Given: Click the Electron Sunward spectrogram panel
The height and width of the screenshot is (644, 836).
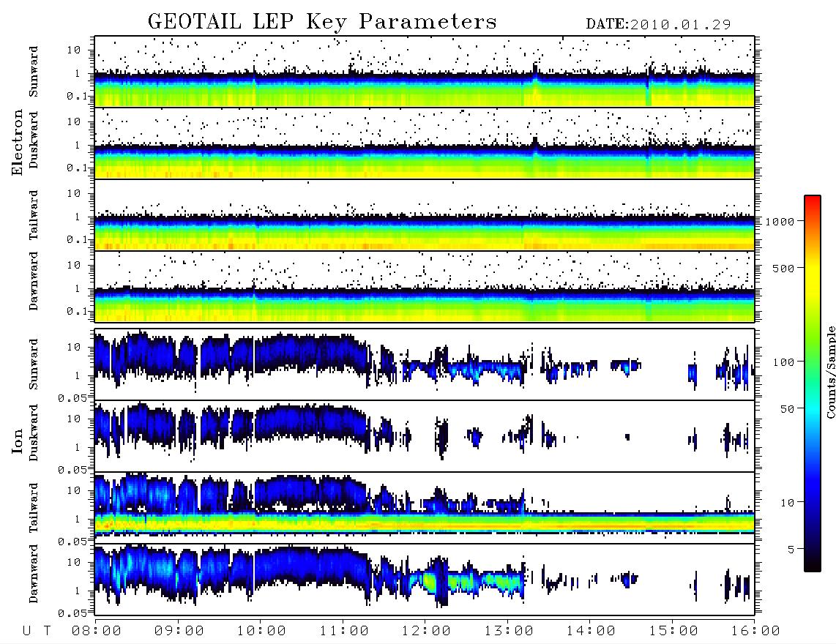Looking at the screenshot, I should 425,72.
